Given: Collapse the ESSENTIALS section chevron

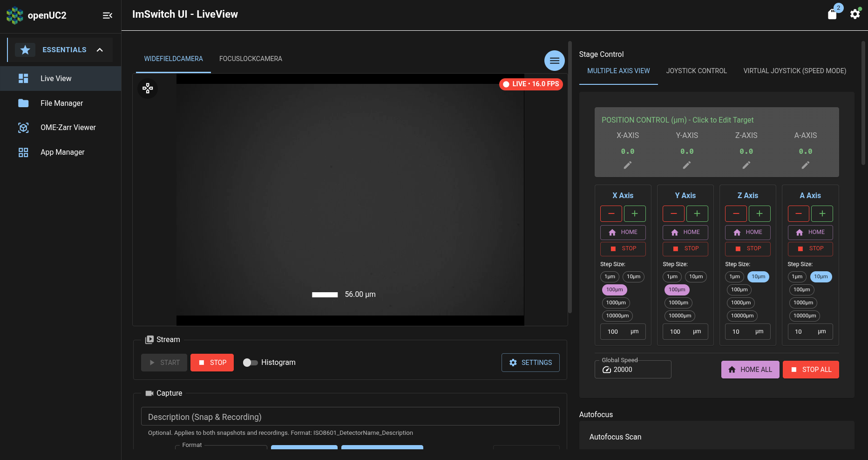Looking at the screenshot, I should click(x=100, y=49).
